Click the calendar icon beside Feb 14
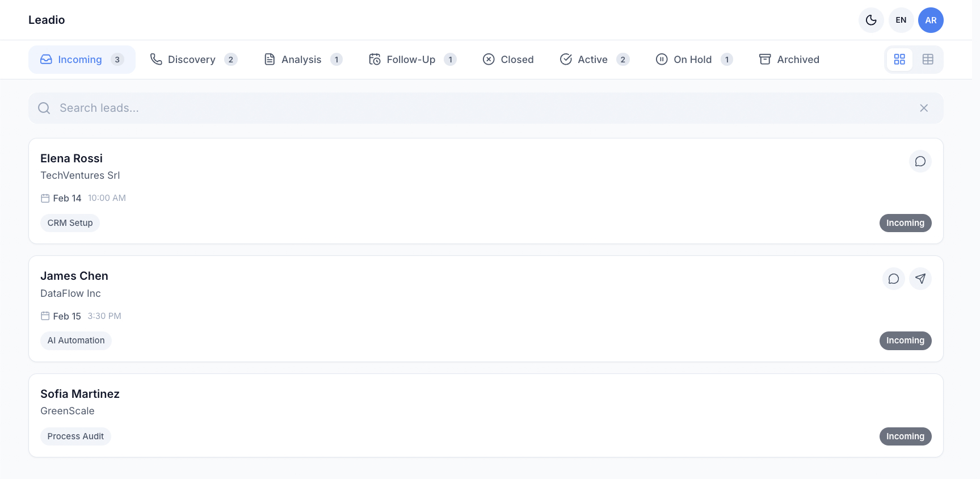The image size is (980, 479). pyautogui.click(x=45, y=198)
